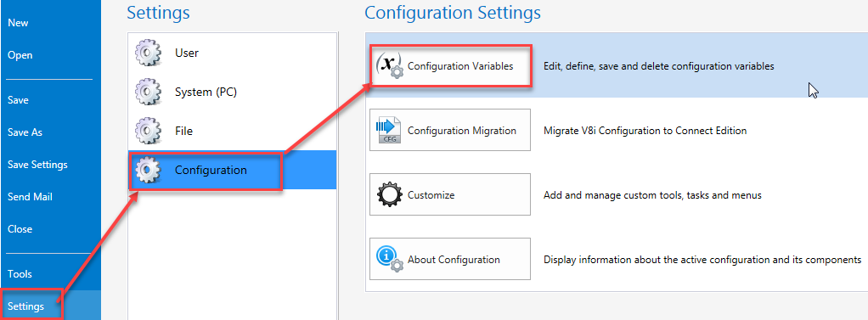Select Save As in the sidebar
This screenshot has width=868, height=320.
pyautogui.click(x=25, y=132)
